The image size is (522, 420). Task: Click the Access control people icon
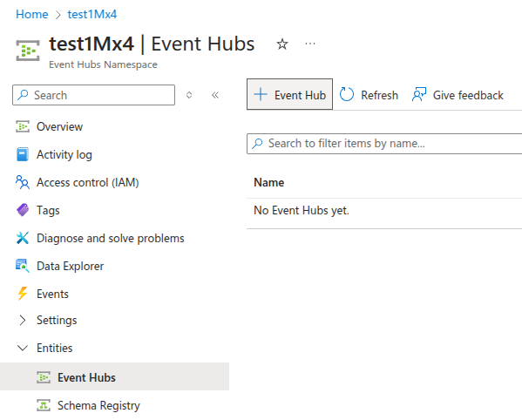coord(23,182)
